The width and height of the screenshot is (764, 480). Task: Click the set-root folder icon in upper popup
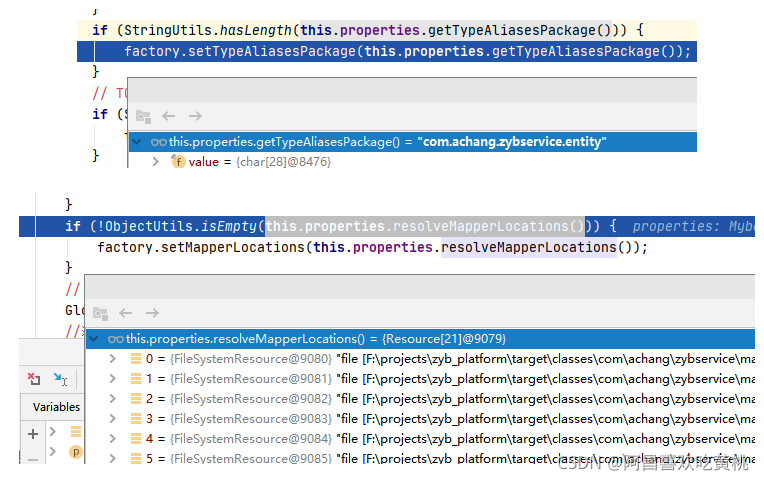(143, 116)
